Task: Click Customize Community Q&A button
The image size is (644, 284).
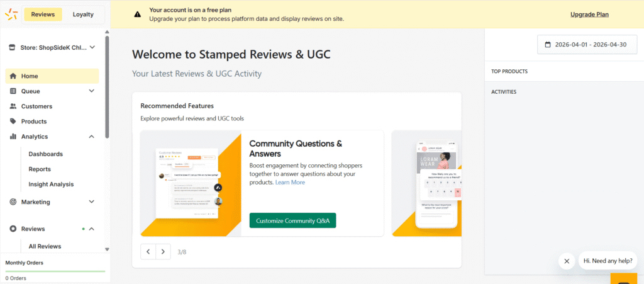Action: tap(292, 220)
